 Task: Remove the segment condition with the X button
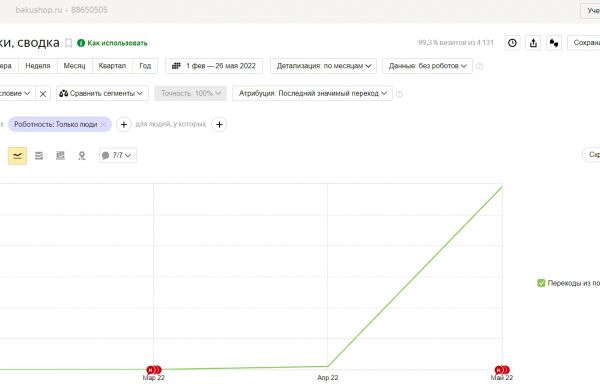pos(43,93)
